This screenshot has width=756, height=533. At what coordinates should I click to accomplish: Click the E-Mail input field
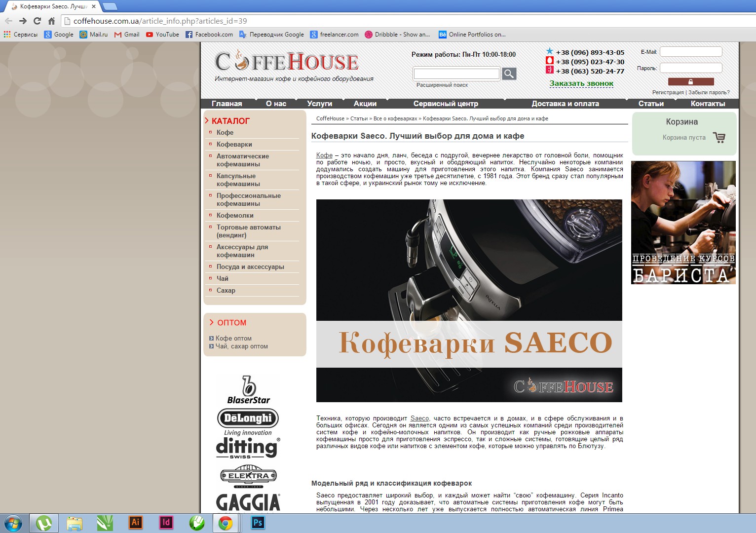click(x=691, y=51)
